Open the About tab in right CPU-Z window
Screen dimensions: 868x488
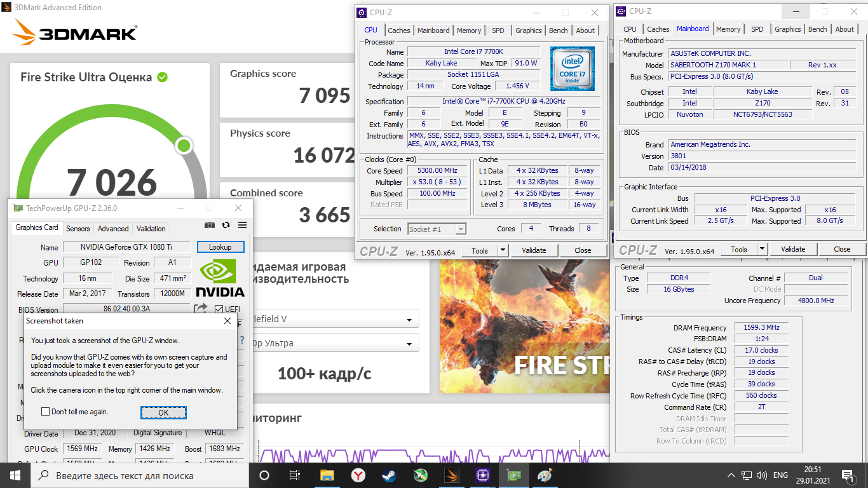click(844, 29)
